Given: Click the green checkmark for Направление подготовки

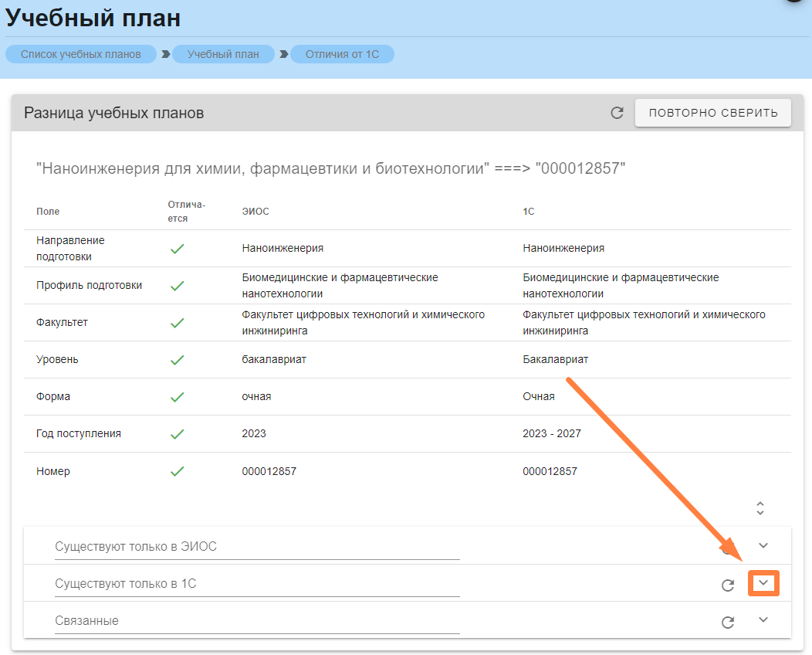Looking at the screenshot, I should [178, 249].
